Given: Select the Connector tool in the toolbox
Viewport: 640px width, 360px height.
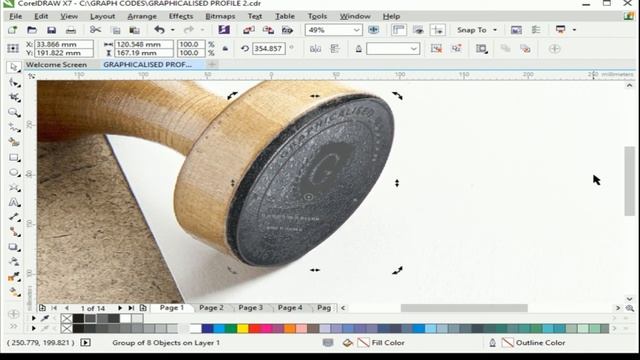Looking at the screenshot, I should [14, 232].
